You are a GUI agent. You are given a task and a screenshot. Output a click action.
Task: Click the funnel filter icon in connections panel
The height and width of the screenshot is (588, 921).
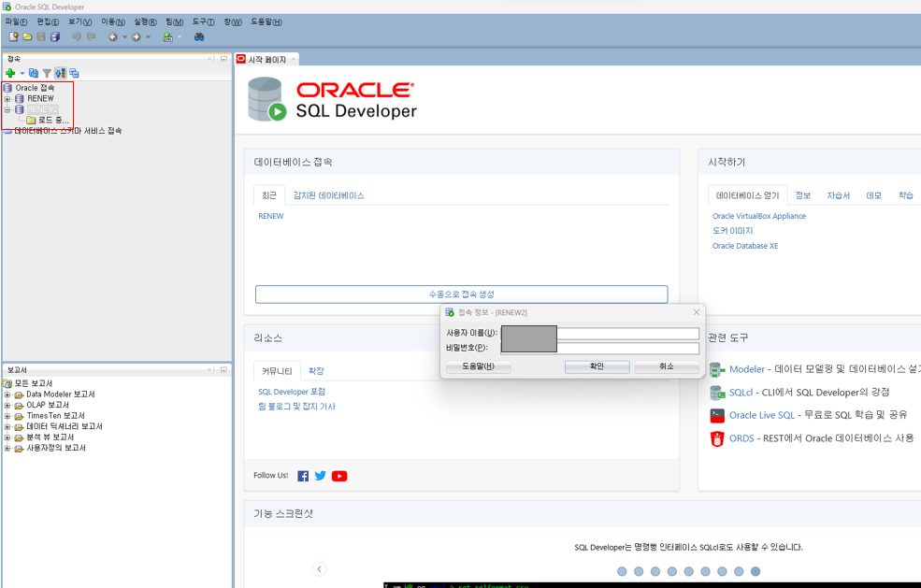(47, 74)
